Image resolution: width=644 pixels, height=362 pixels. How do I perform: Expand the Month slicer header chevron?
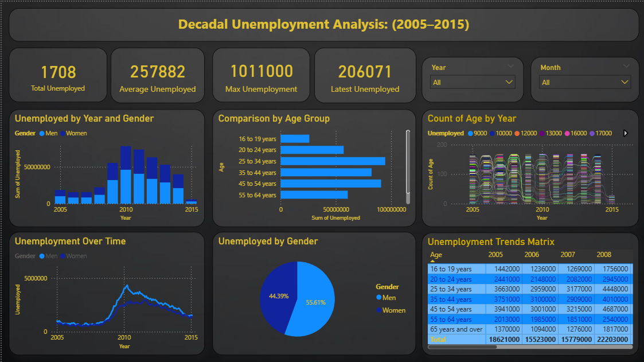pos(625,67)
